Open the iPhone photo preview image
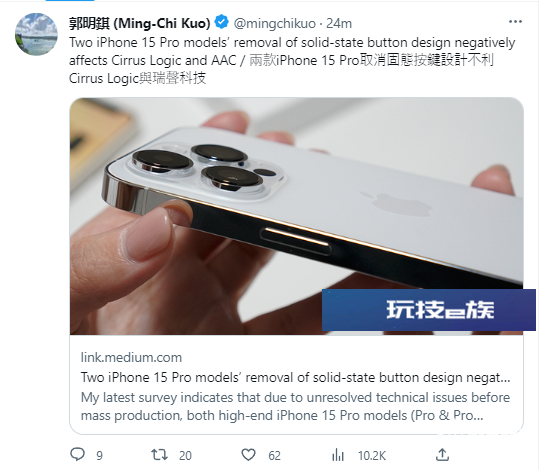The image size is (539, 470). coord(296,216)
